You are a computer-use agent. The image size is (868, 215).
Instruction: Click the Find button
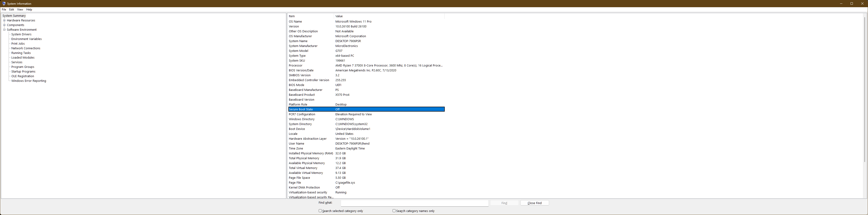click(504, 203)
